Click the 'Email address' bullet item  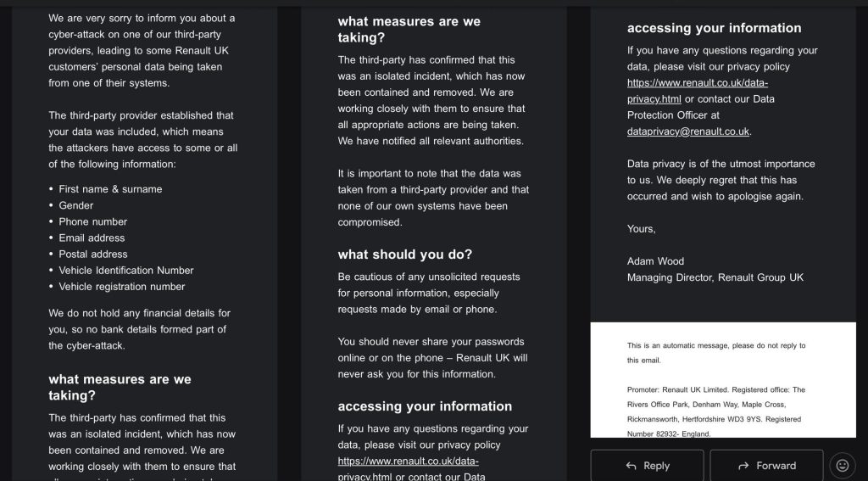(x=92, y=238)
